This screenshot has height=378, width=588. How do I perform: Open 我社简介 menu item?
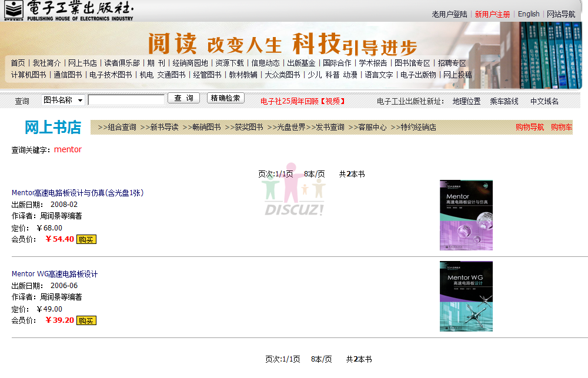46,63
